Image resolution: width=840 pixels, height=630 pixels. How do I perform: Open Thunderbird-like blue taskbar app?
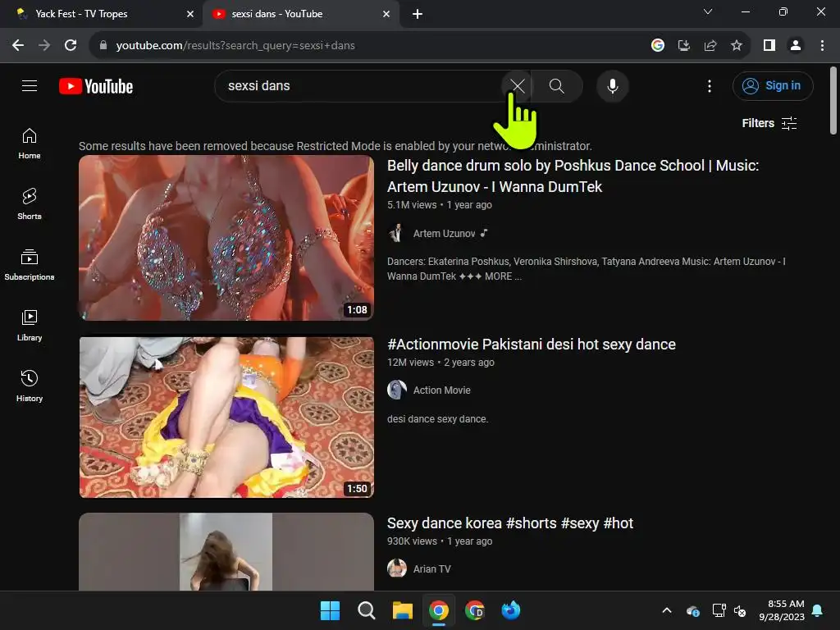point(511,610)
